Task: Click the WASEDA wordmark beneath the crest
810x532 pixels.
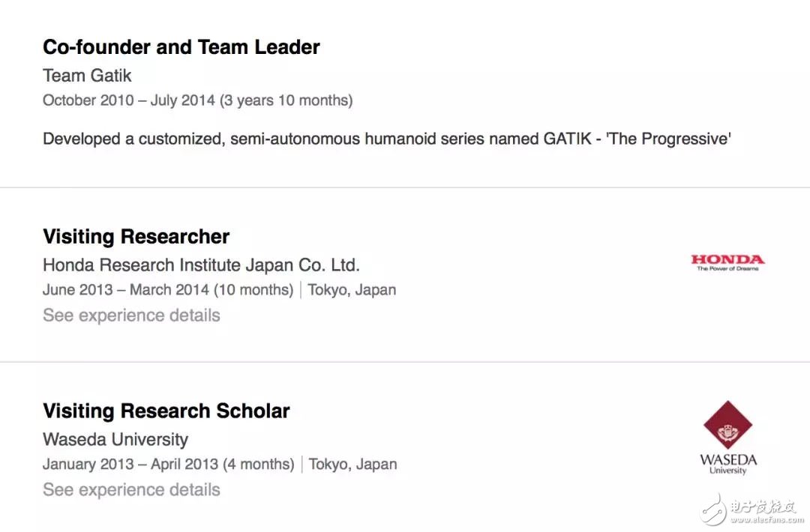Action: pyautogui.click(x=728, y=459)
